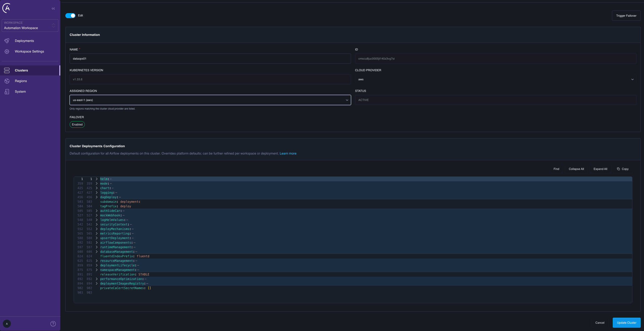Click the 'tagPrefix: deploy' line
This screenshot has width=644, height=331.
(x=116, y=206)
